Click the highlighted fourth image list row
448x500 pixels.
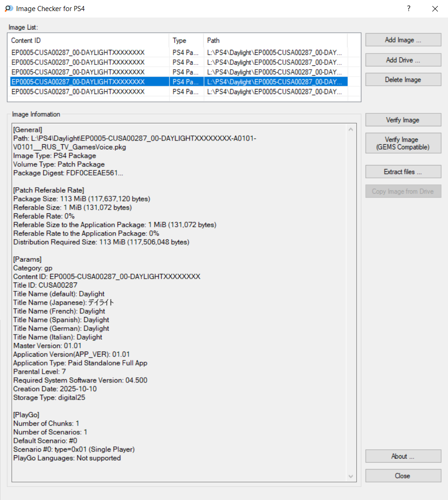pyautogui.click(x=78, y=82)
